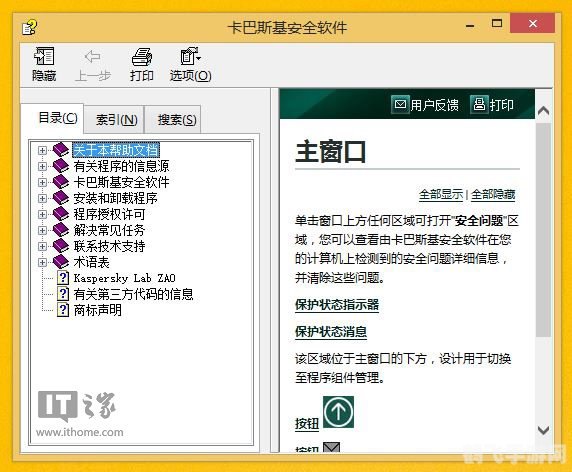Expand the 有关程序的信息源 tree node
The height and width of the screenshot is (472, 572).
coord(42,166)
